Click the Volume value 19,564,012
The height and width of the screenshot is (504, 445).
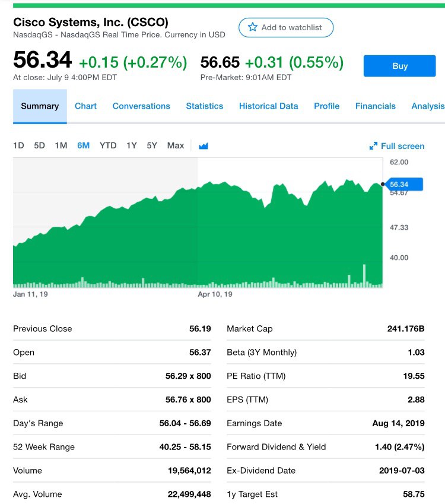point(189,471)
